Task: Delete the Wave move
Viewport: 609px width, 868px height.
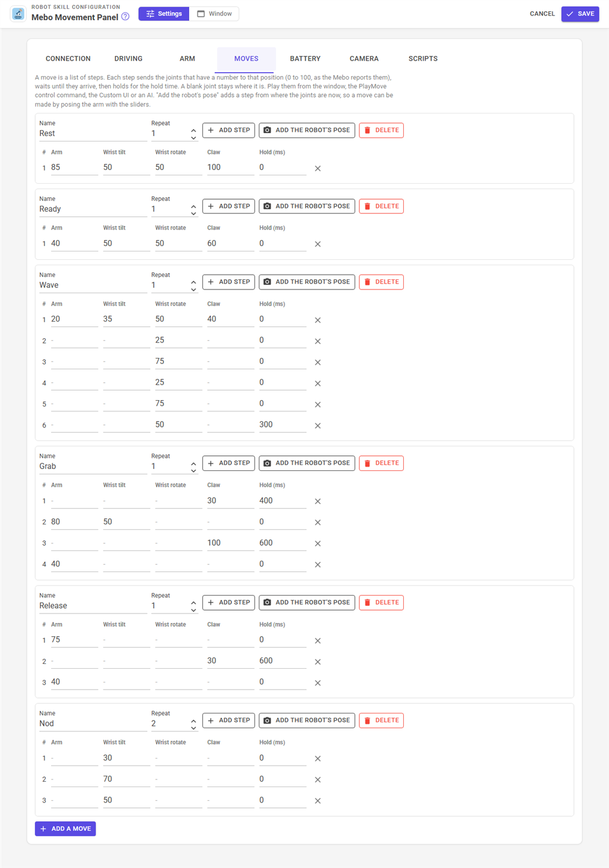Action: [x=381, y=282]
